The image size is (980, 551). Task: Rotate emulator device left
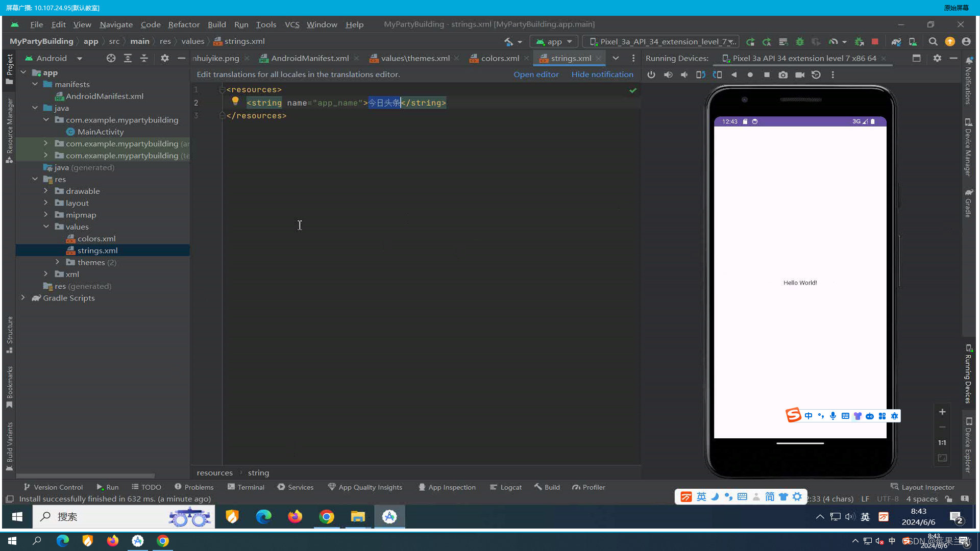(700, 75)
